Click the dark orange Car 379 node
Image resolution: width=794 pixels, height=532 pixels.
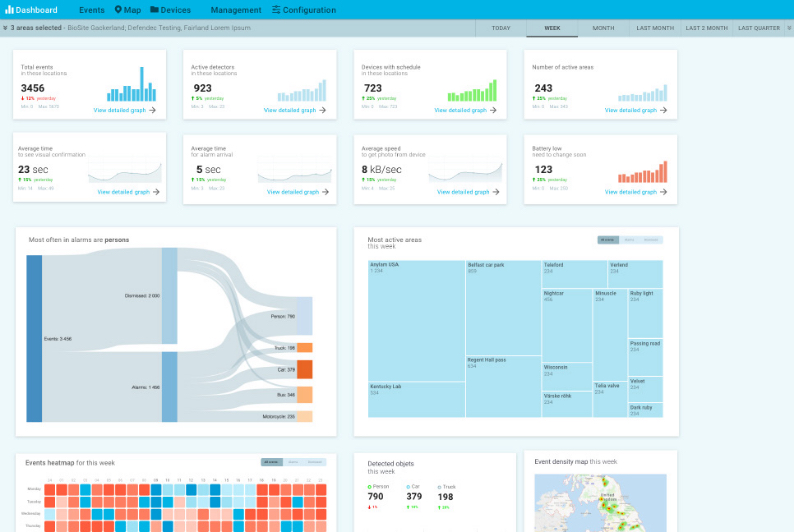(304, 370)
